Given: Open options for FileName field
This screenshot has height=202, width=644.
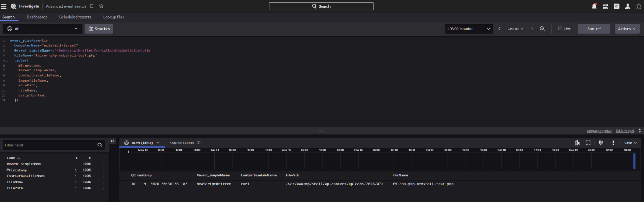Looking at the screenshot, I should (104, 182).
